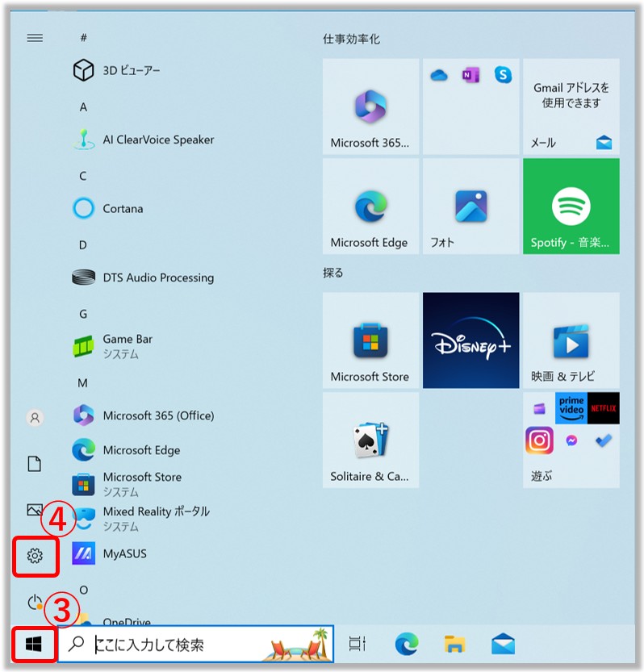
Task: Open Microsoft Edge from the taskbar
Action: (x=407, y=644)
